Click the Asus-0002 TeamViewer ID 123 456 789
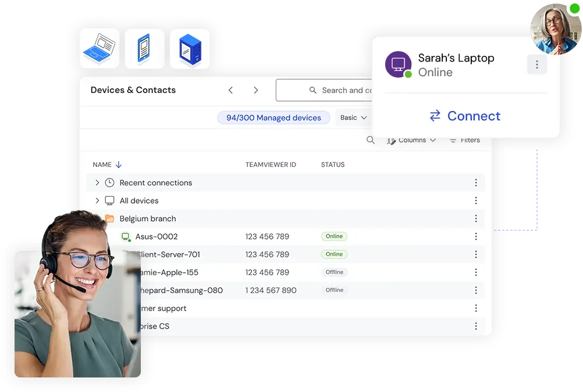583x392 pixels. [x=267, y=236]
